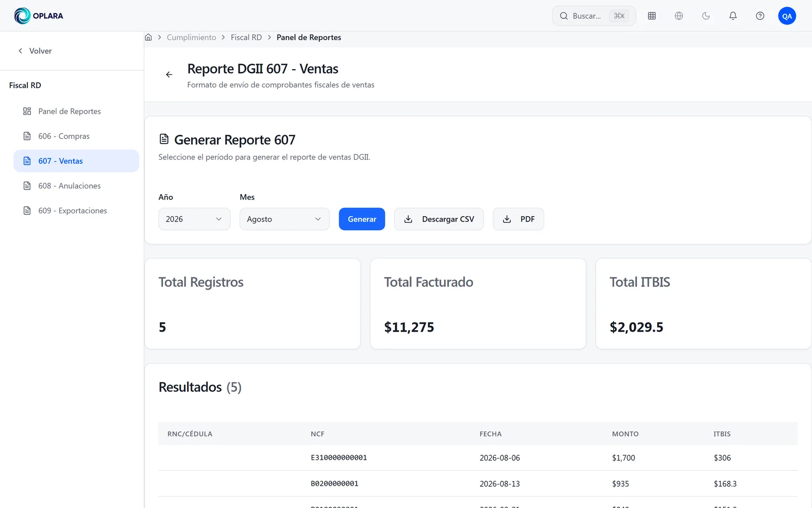812x508 pixels.
Task: Expand the Mes dropdown showing Agosto
Action: tap(284, 219)
